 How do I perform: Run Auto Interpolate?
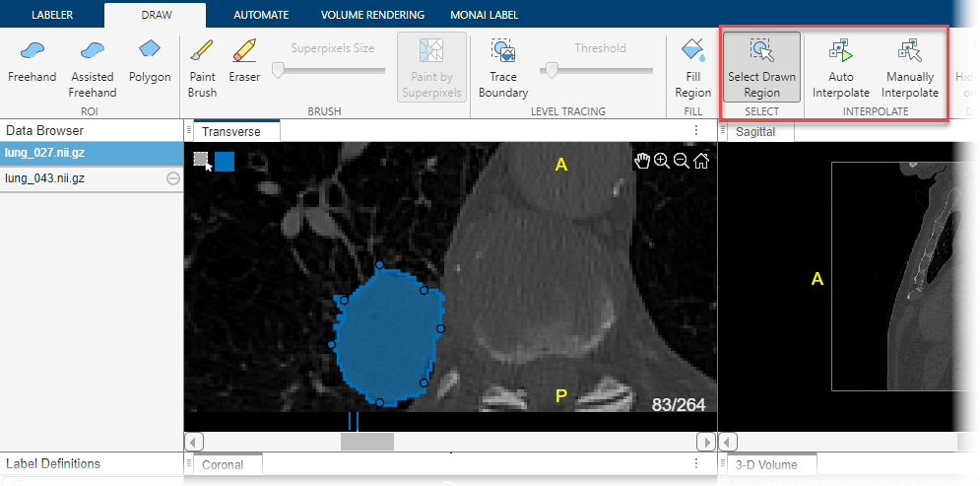840,68
